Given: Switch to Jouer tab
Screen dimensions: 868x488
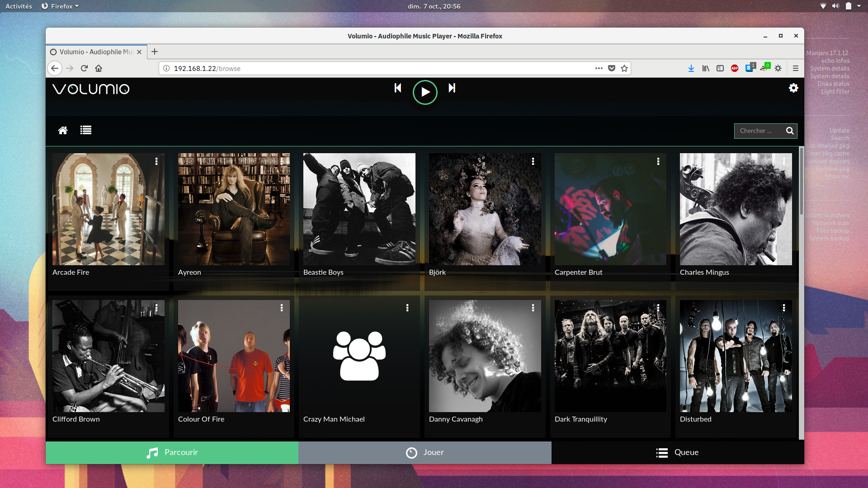Looking at the screenshot, I should point(425,453).
